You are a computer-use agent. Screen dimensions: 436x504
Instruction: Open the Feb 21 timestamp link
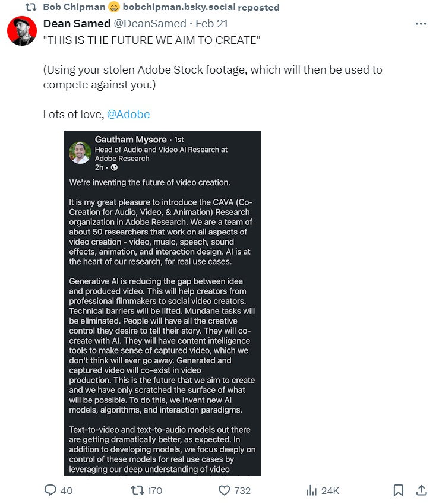(211, 24)
